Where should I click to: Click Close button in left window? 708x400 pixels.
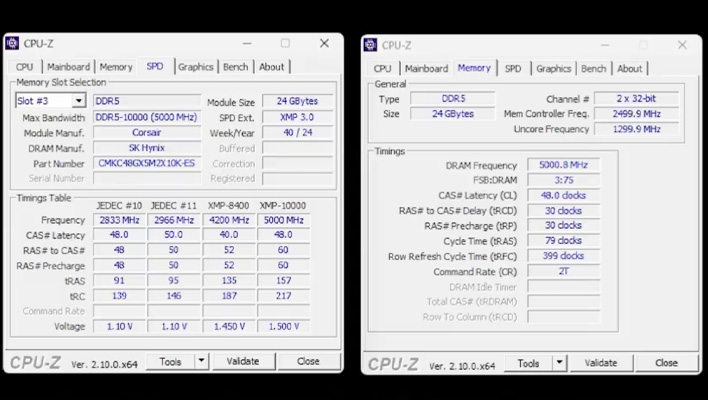pyautogui.click(x=308, y=361)
